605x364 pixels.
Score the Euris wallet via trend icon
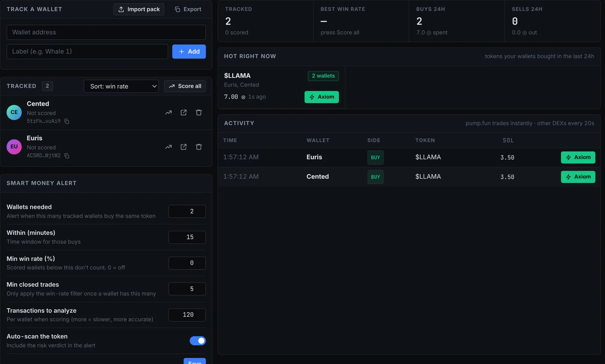pos(168,147)
